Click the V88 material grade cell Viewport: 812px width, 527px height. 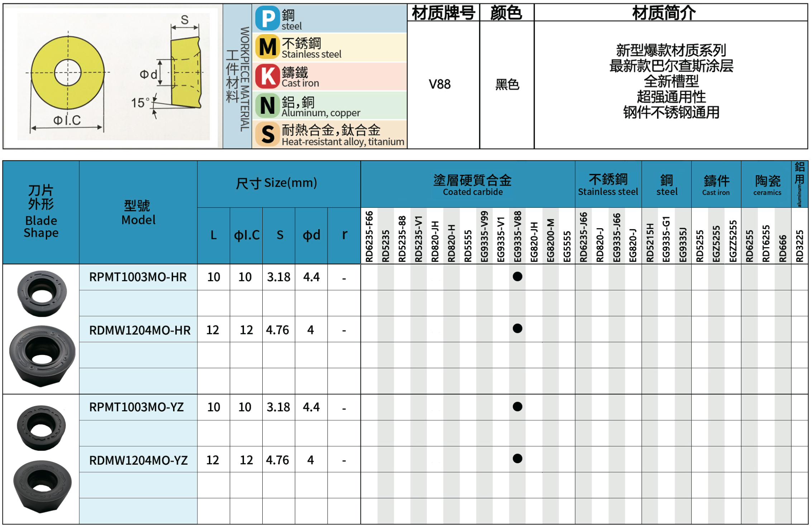(440, 85)
